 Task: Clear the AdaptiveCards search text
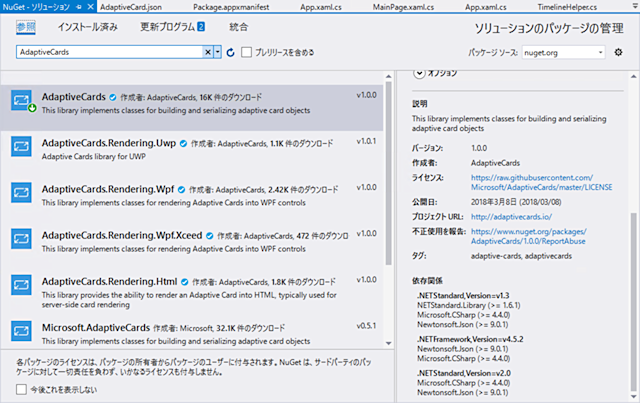pyautogui.click(x=208, y=52)
